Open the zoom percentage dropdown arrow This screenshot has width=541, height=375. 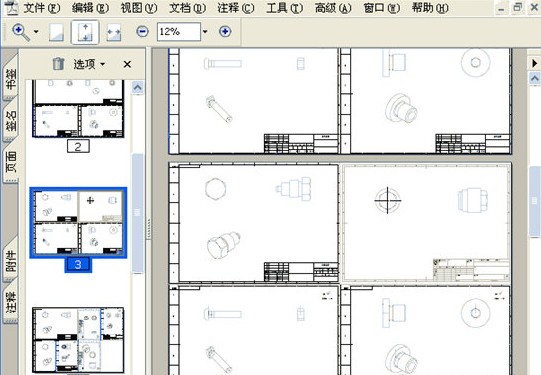click(x=205, y=32)
